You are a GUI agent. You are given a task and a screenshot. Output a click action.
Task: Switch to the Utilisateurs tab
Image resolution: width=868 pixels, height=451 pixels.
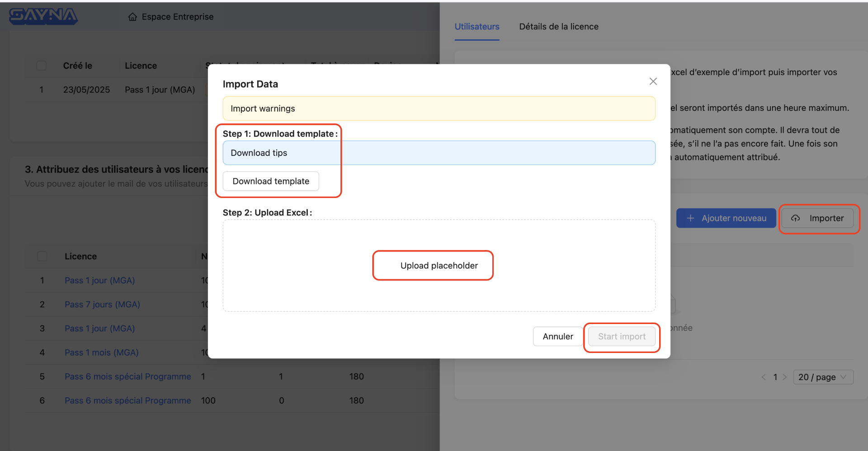pos(476,27)
